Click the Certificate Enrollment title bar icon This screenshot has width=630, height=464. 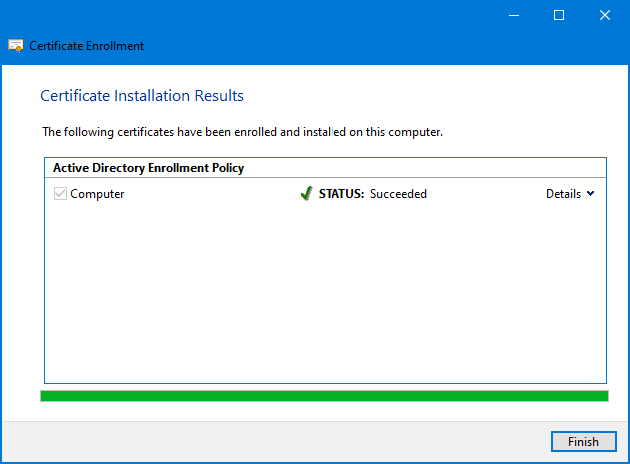16,46
